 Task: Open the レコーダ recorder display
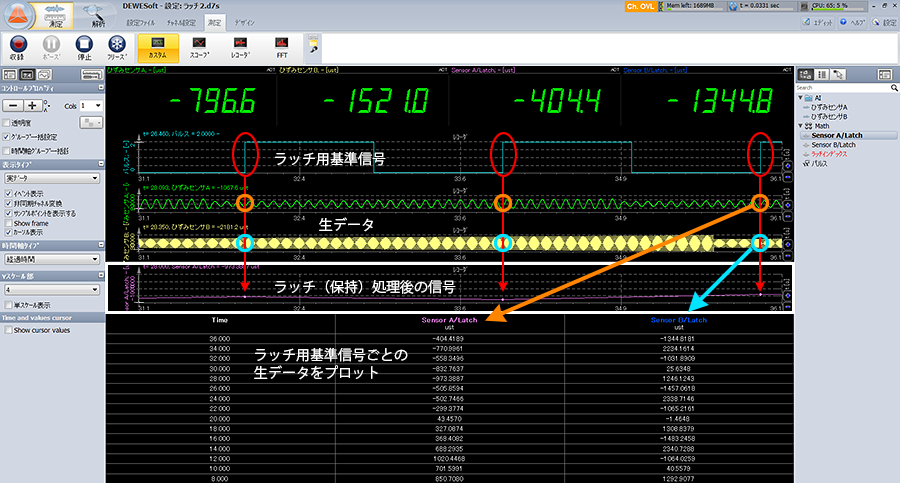[240, 48]
